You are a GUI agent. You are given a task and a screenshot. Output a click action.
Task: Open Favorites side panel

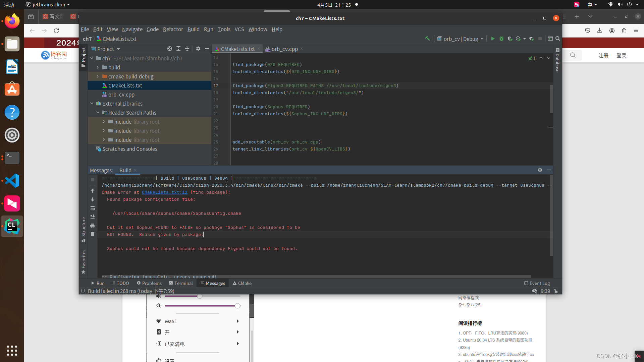pyautogui.click(x=84, y=262)
